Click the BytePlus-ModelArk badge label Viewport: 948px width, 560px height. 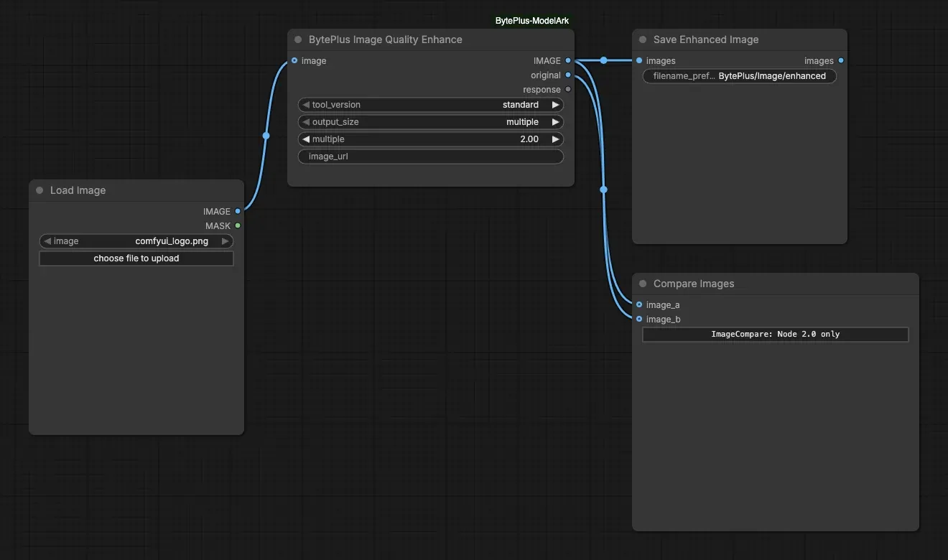pos(532,21)
